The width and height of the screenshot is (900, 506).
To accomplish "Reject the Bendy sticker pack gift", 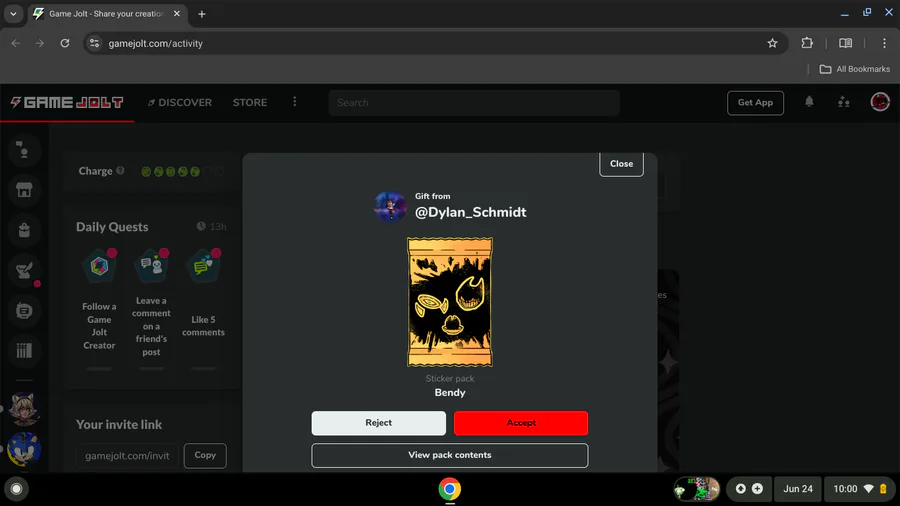I will pyautogui.click(x=378, y=423).
